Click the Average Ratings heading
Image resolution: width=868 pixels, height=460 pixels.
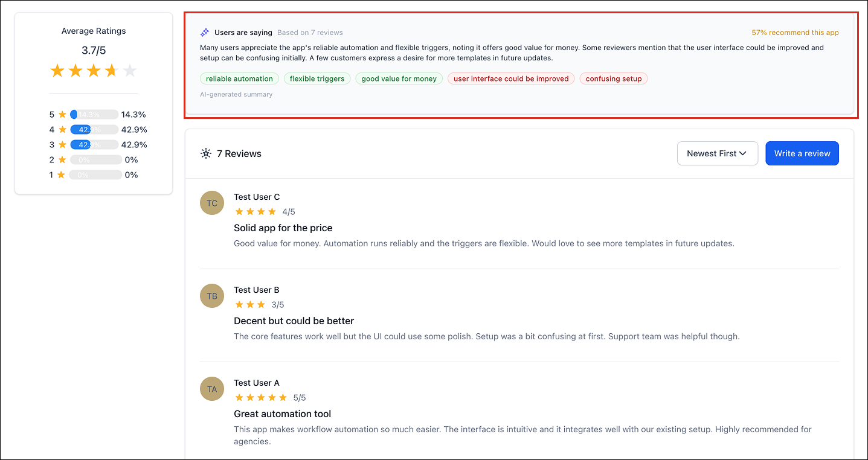point(94,31)
